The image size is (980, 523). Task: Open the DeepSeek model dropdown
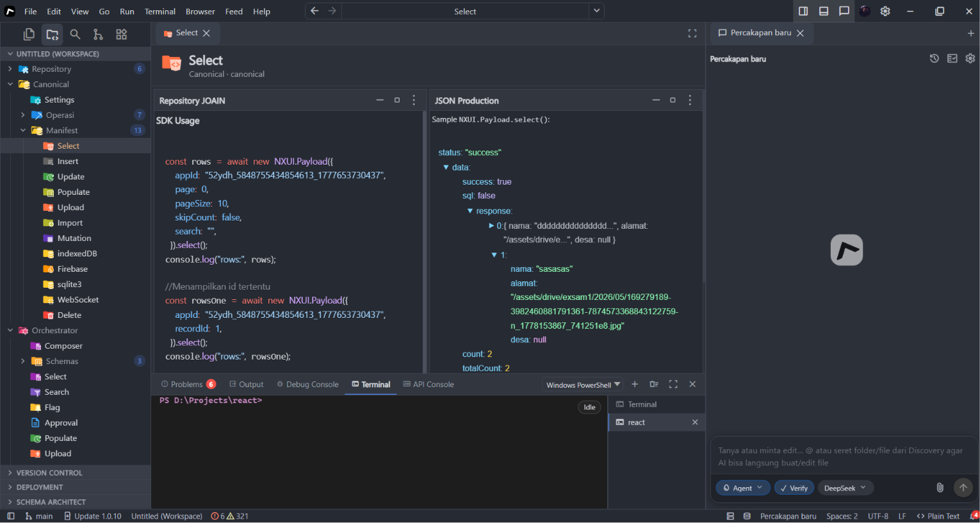845,488
